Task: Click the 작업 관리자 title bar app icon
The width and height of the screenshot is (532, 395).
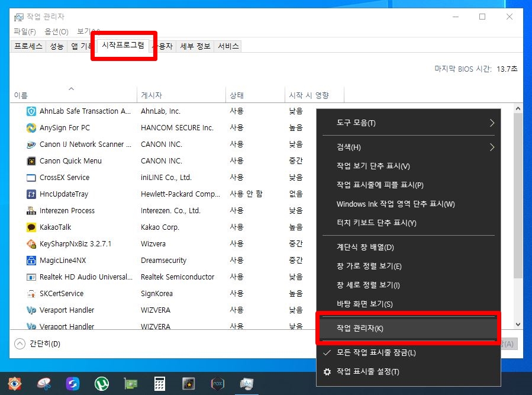Action: 19,17
